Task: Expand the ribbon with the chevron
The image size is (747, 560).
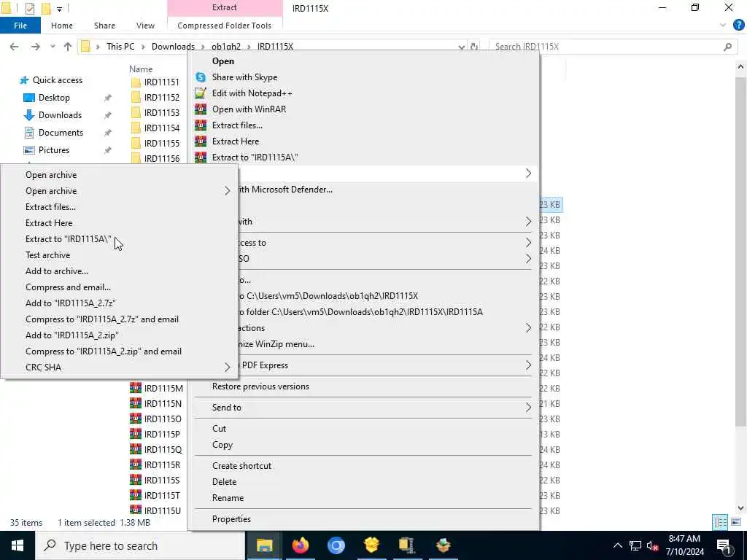Action: pyautogui.click(x=723, y=26)
